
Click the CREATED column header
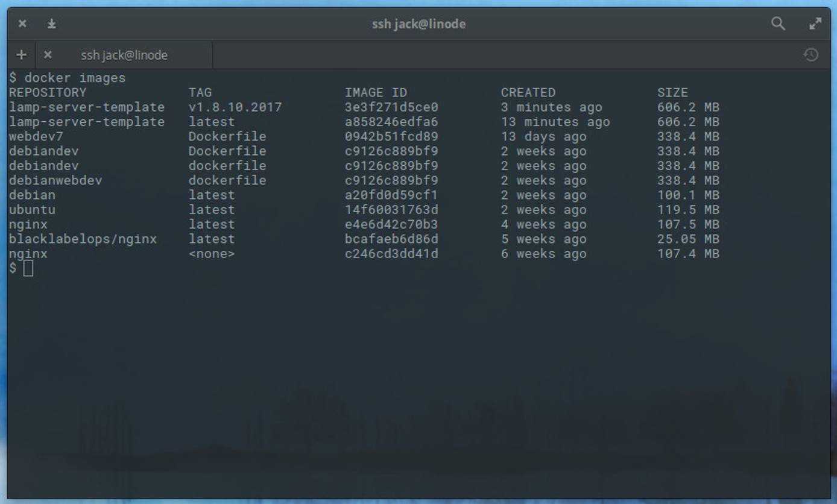[x=528, y=92]
